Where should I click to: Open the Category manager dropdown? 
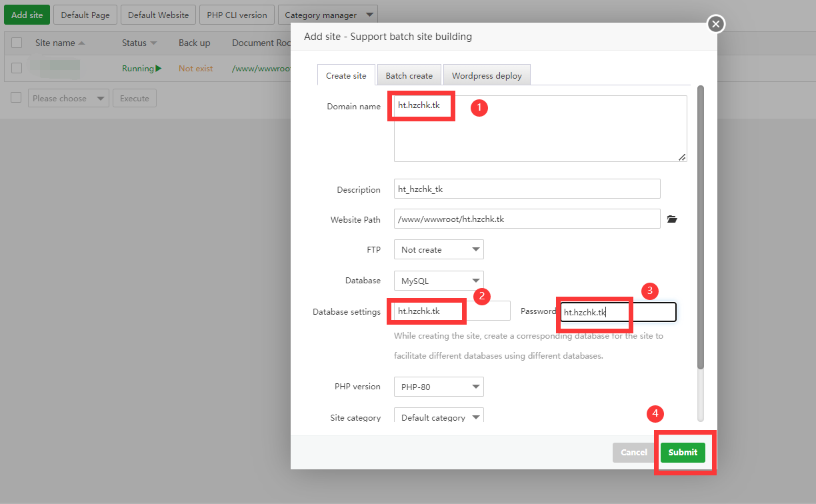(x=327, y=15)
